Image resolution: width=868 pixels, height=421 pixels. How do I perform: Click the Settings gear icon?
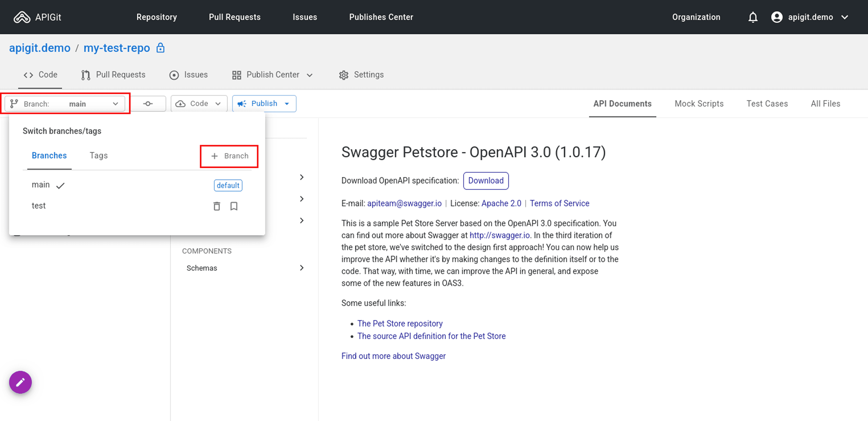coord(343,75)
